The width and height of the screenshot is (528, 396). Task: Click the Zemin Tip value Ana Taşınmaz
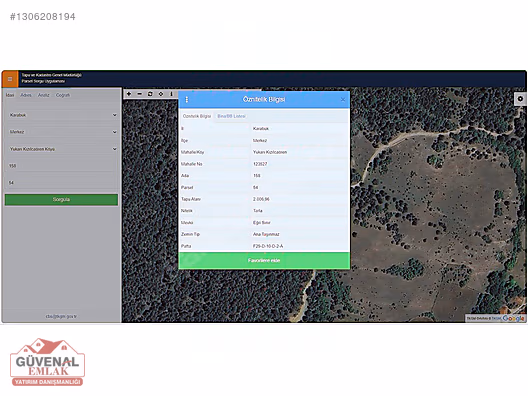[x=266, y=234]
